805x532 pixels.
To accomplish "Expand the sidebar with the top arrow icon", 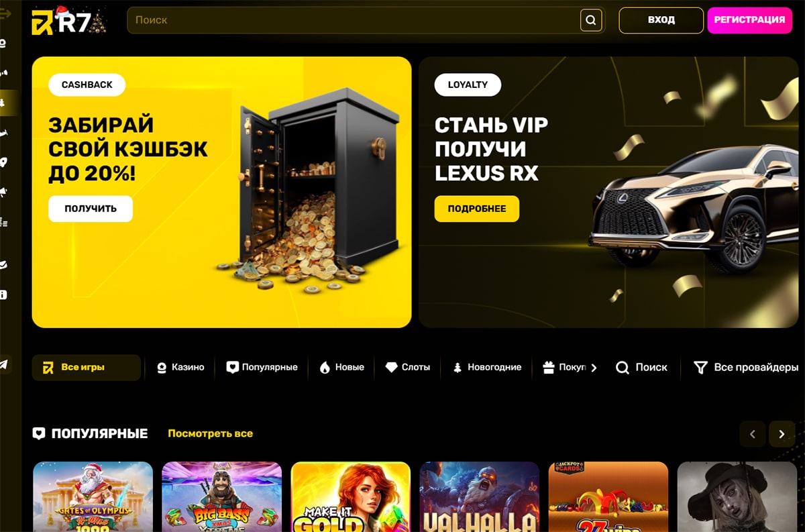I will 5,14.
